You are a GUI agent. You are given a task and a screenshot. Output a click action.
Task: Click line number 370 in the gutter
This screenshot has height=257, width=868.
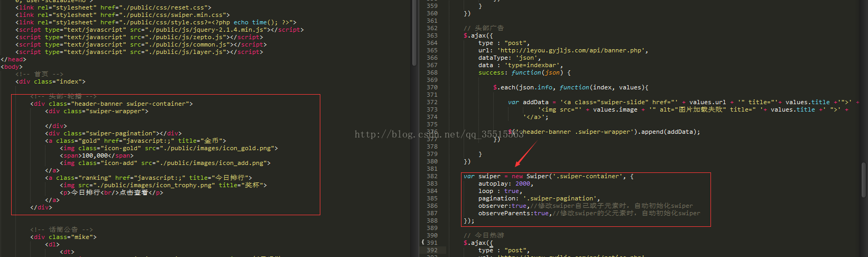click(432, 87)
